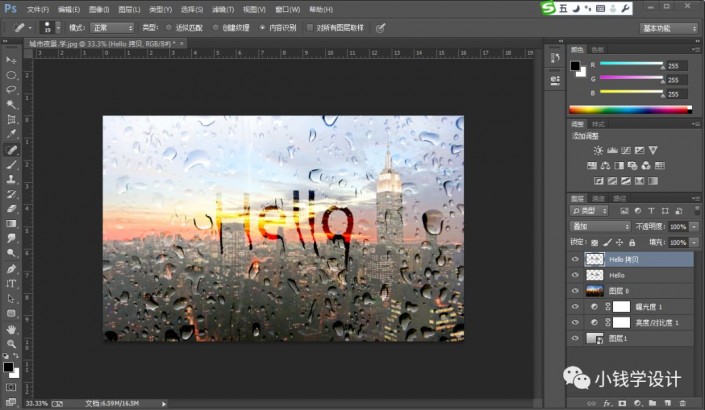Viewport: 705px width, 410px height.
Task: Open the layer filter 类型 dropdown
Action: (x=589, y=211)
